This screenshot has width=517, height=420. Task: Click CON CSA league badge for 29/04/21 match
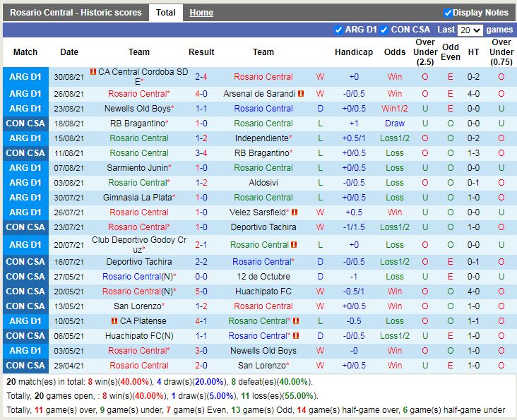[25, 366]
